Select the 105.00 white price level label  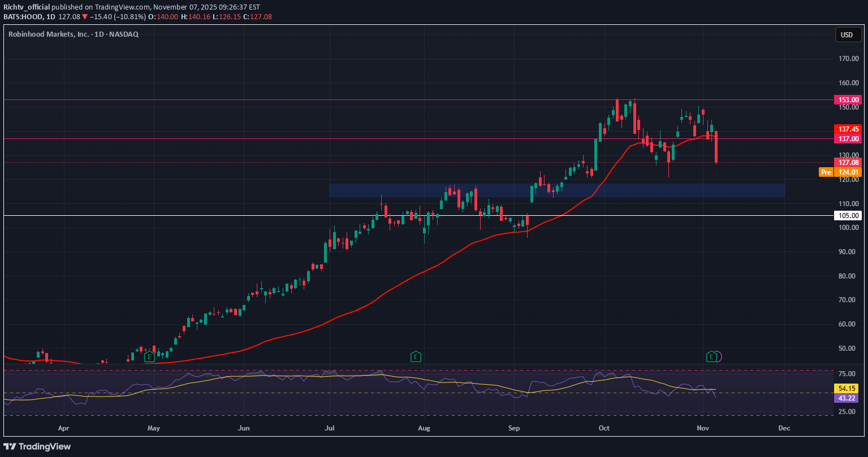[847, 215]
